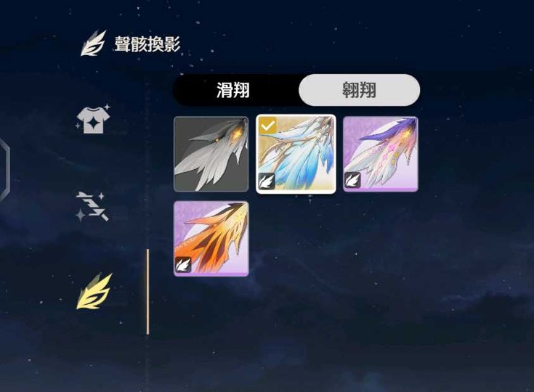Click the golden glow on grey glider

click(x=235, y=131)
